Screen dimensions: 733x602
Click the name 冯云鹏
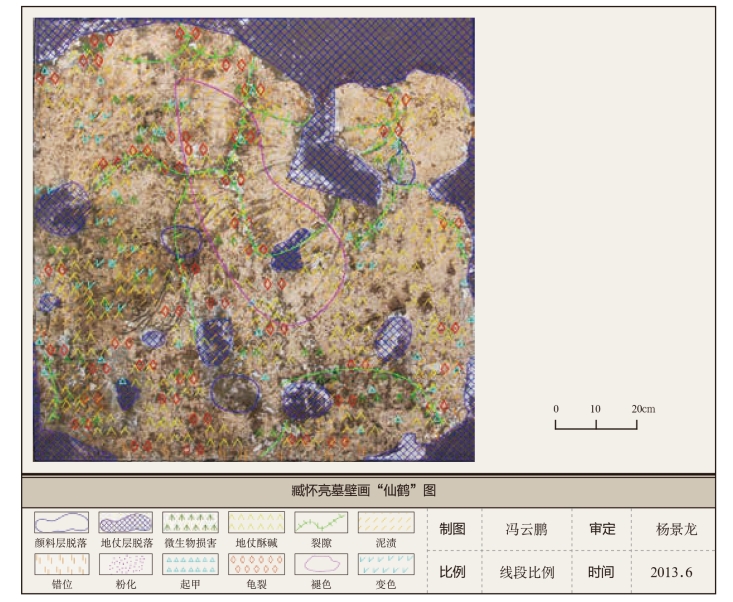526,529
